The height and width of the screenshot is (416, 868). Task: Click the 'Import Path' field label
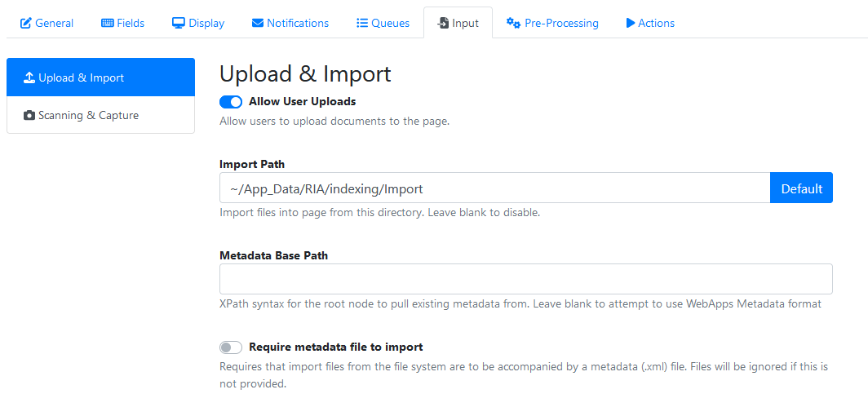point(252,164)
